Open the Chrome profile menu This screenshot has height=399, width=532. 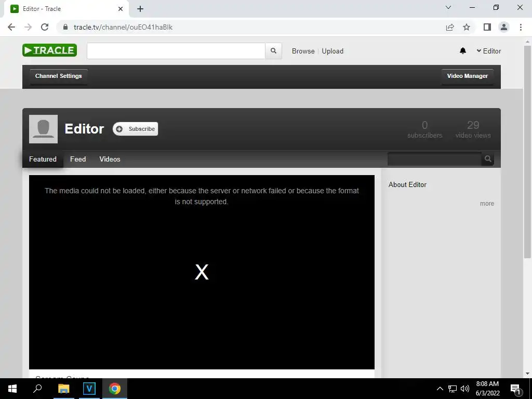[x=504, y=27]
